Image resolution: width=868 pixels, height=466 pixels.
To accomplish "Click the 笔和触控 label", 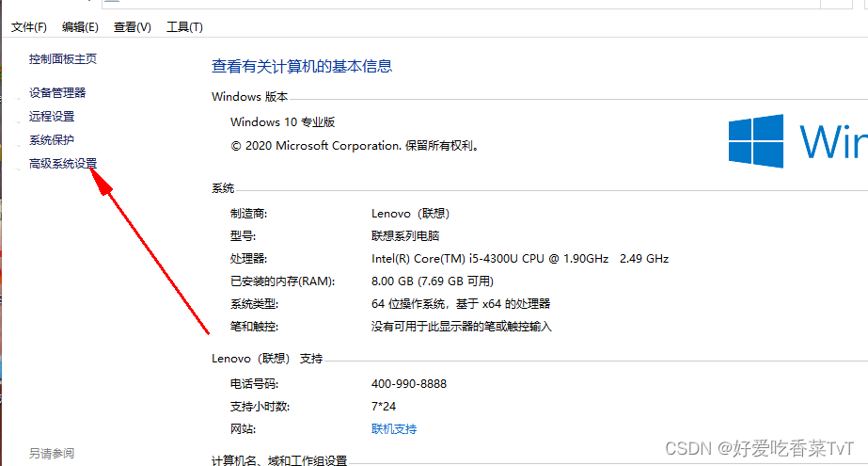I will 255,327.
